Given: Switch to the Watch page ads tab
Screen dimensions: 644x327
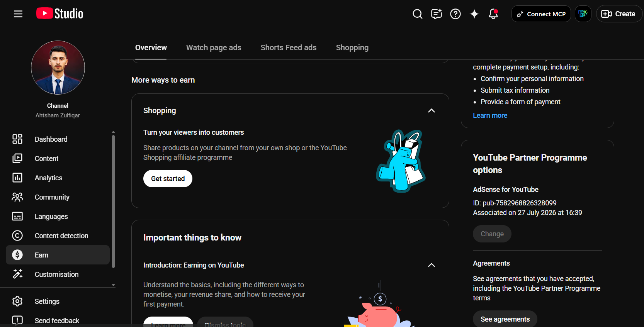Looking at the screenshot, I should [x=214, y=47].
